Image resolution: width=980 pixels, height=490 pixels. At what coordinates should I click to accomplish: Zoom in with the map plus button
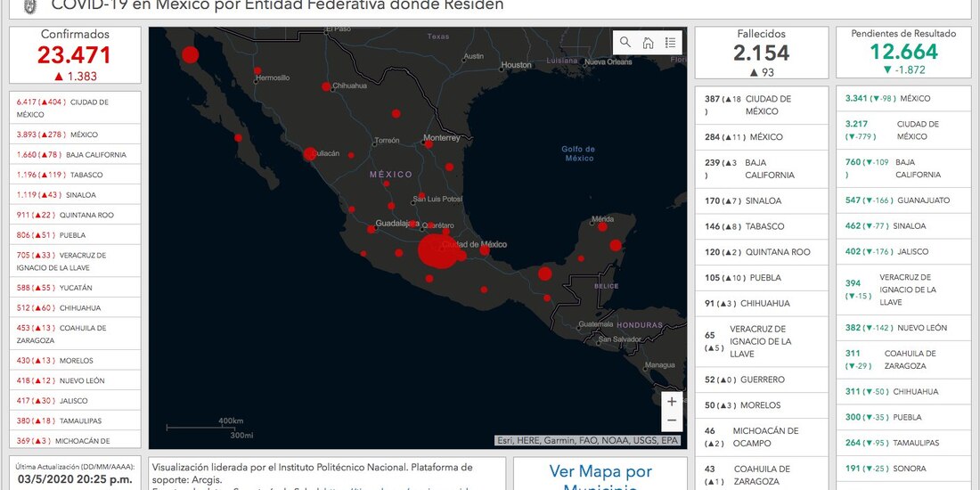coord(672,401)
